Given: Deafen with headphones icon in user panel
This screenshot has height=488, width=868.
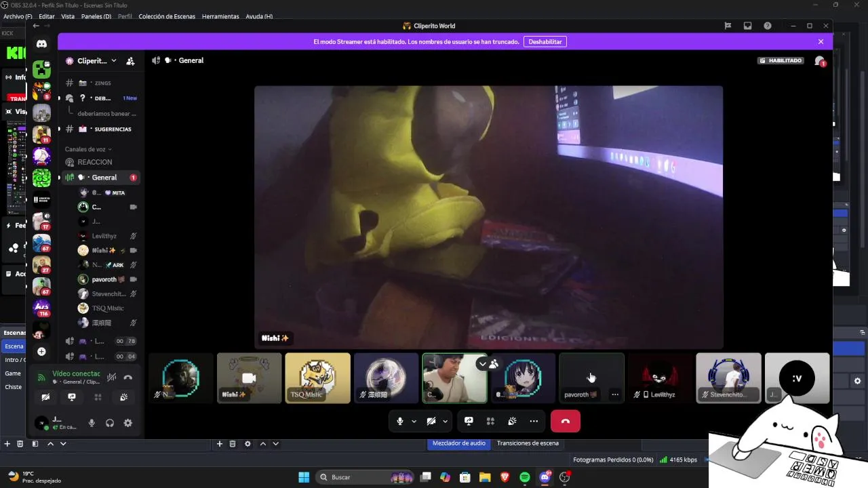Looking at the screenshot, I should pyautogui.click(x=110, y=423).
